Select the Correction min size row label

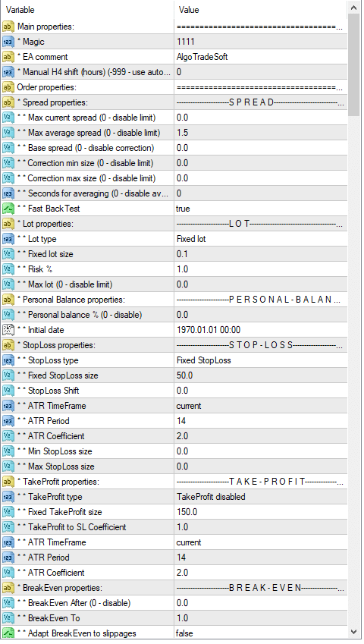(x=86, y=163)
